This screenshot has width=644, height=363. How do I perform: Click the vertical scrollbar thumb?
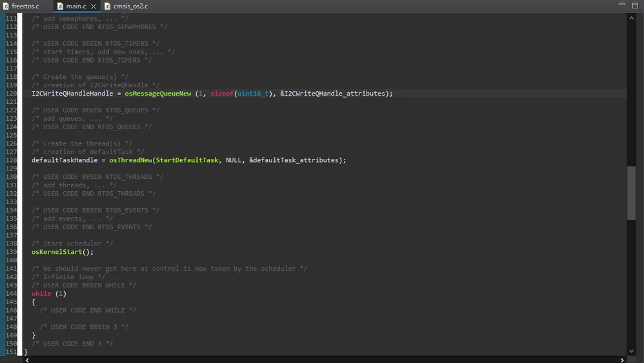click(x=631, y=193)
